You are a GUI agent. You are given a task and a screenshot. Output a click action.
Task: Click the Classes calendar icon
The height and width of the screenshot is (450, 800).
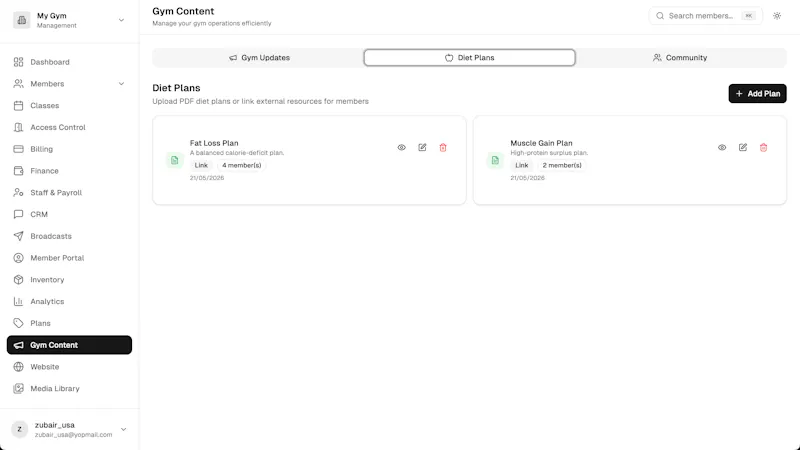pyautogui.click(x=18, y=106)
